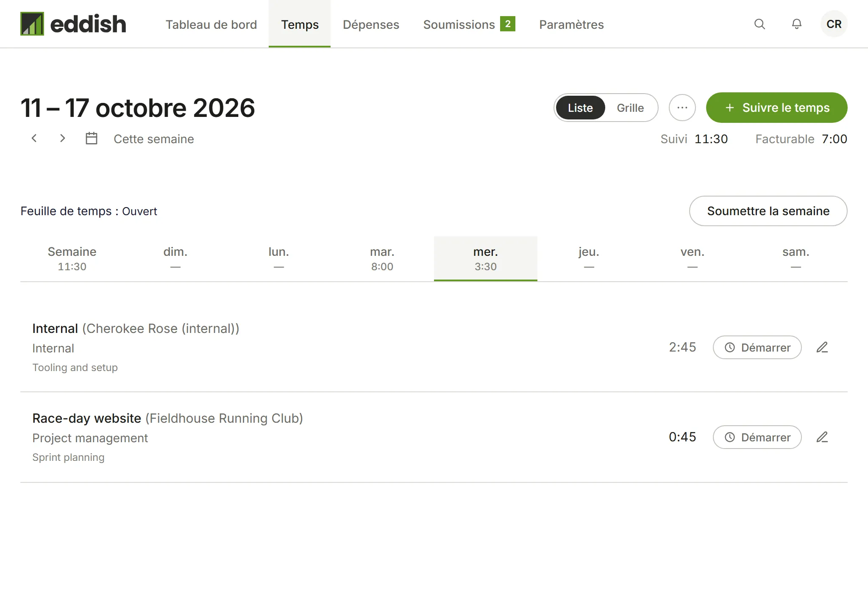Click the Race-day website project title
This screenshot has height=593, width=868.
86,418
